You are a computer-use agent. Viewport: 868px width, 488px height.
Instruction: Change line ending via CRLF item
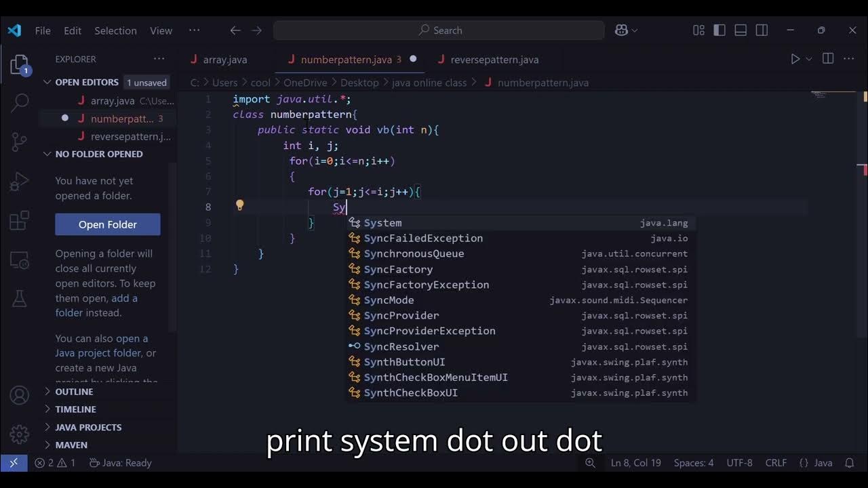(776, 463)
